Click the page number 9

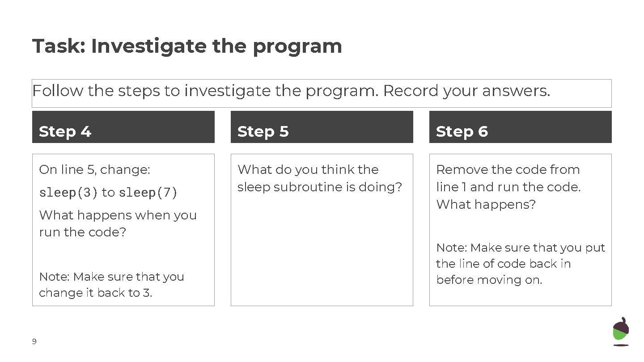click(x=34, y=342)
